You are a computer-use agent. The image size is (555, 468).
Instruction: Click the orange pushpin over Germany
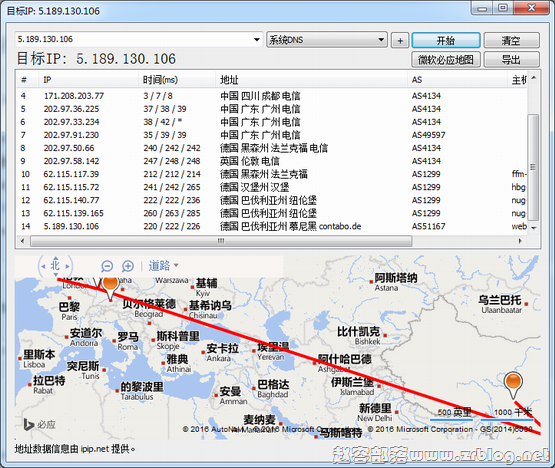110,287
